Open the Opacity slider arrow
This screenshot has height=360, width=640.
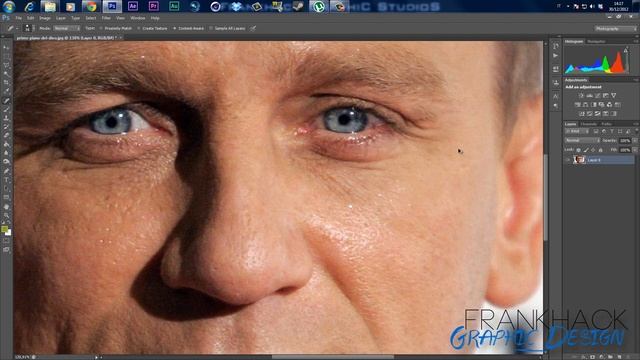tap(635, 140)
